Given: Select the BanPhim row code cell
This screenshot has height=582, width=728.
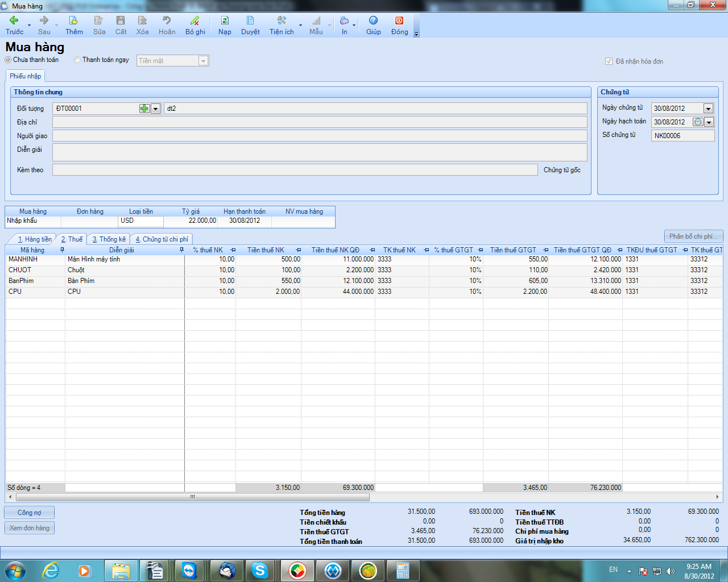Looking at the screenshot, I should tap(35, 281).
